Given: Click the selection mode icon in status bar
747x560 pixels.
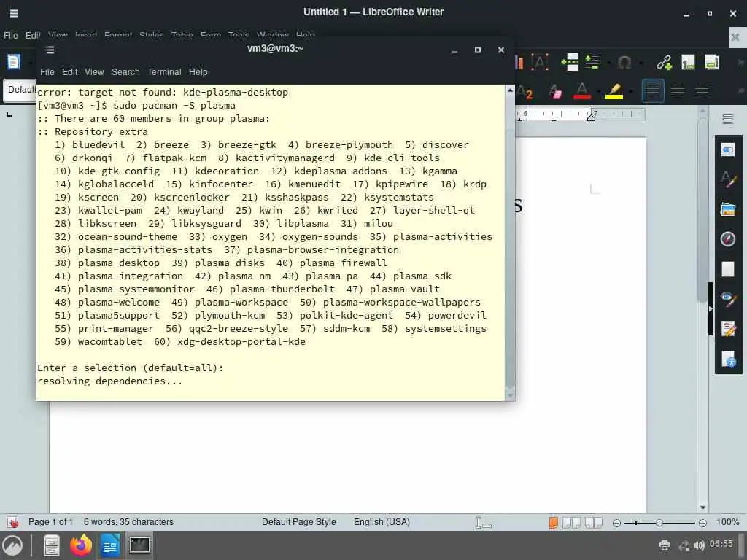Looking at the screenshot, I should tap(483, 522).
